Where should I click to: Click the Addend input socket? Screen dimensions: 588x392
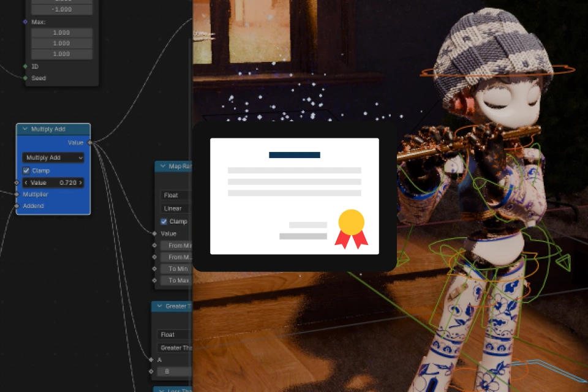[17, 206]
